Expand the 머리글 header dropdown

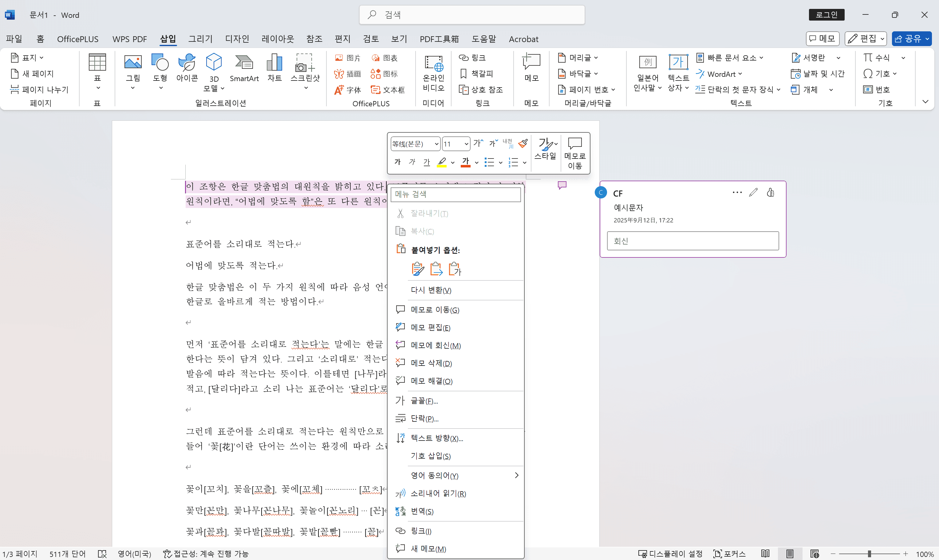tap(596, 58)
